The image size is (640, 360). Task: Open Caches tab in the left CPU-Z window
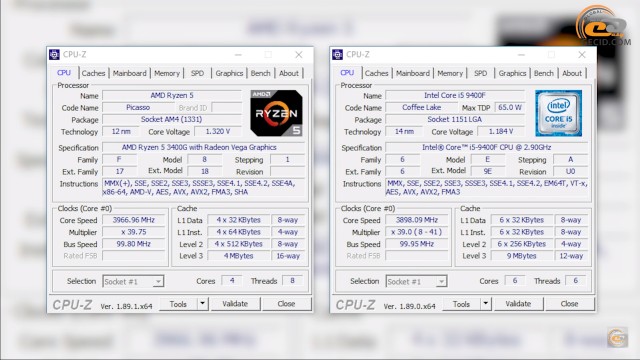[93, 73]
